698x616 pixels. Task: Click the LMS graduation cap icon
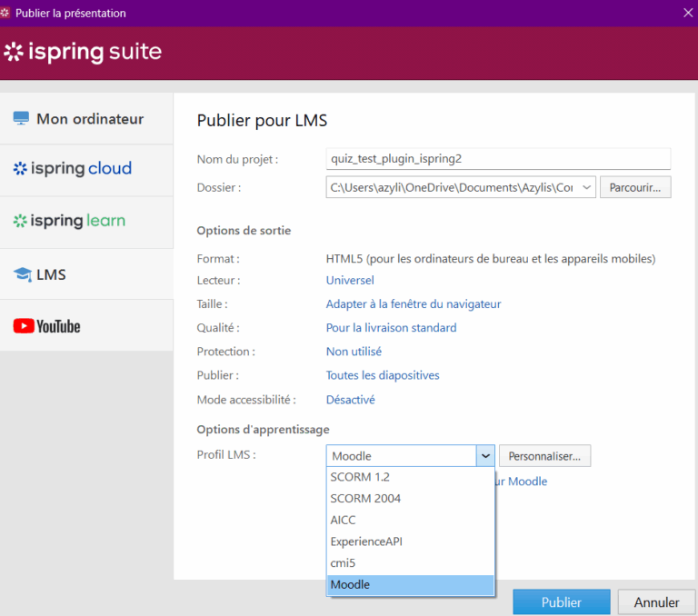point(22,274)
